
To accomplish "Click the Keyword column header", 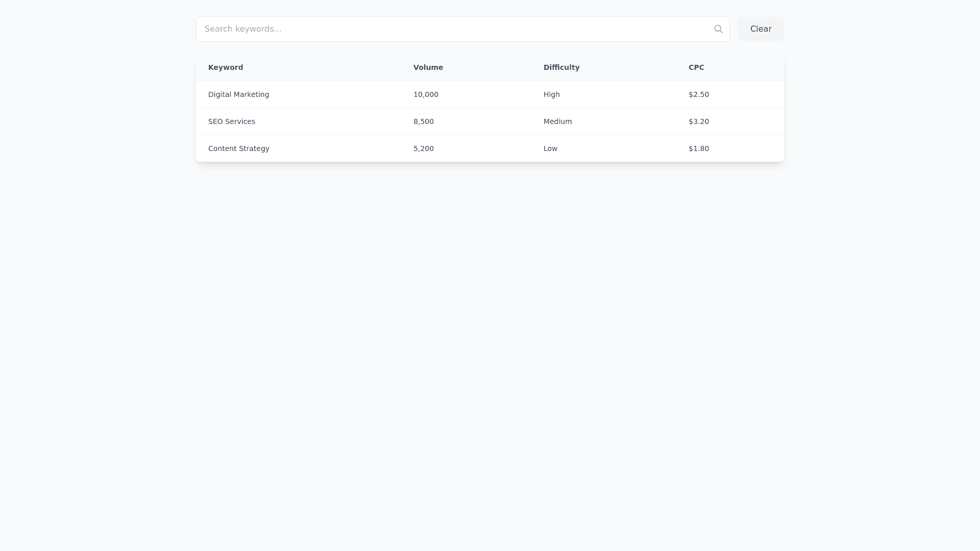I will click(226, 67).
